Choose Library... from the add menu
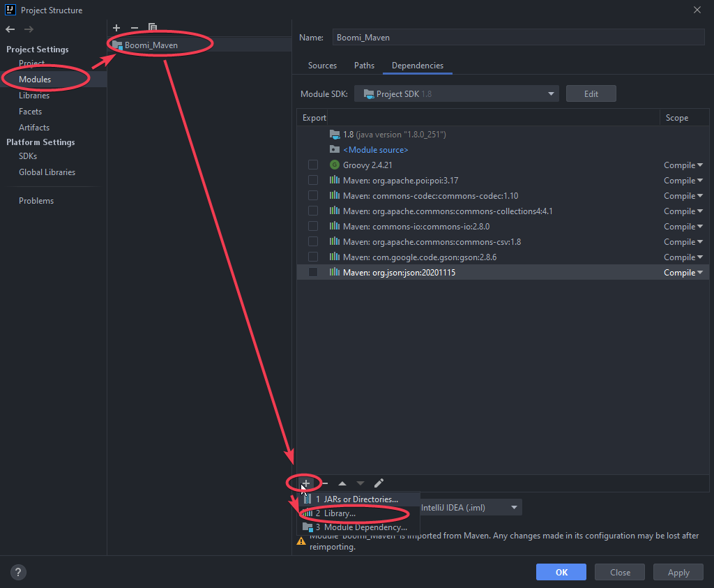The image size is (714, 588). click(359, 513)
